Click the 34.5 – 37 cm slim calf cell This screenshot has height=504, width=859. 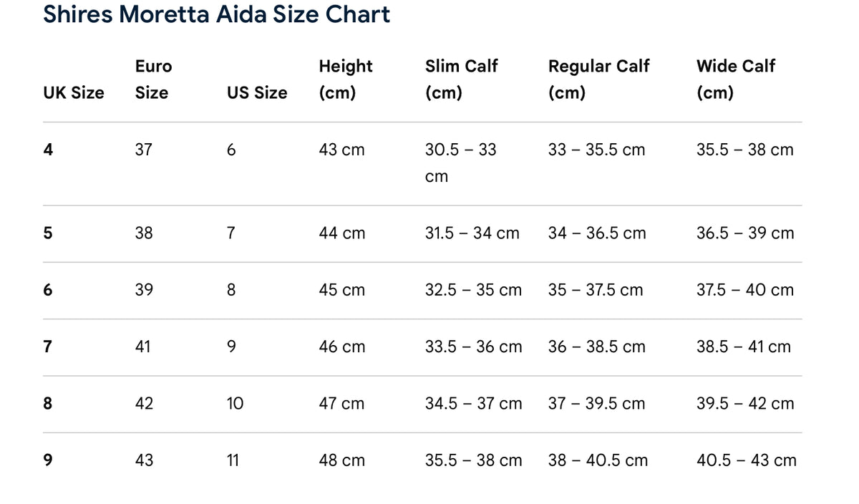pos(473,404)
